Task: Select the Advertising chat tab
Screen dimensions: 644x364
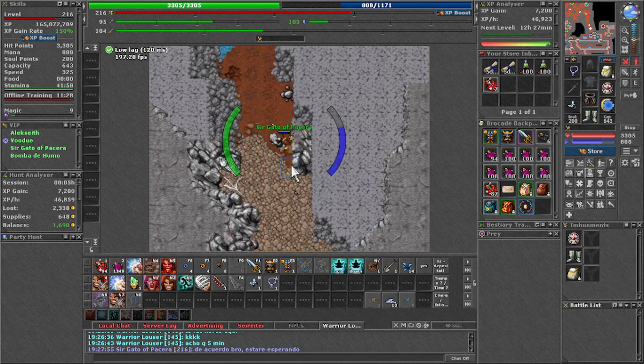Action: click(205, 325)
